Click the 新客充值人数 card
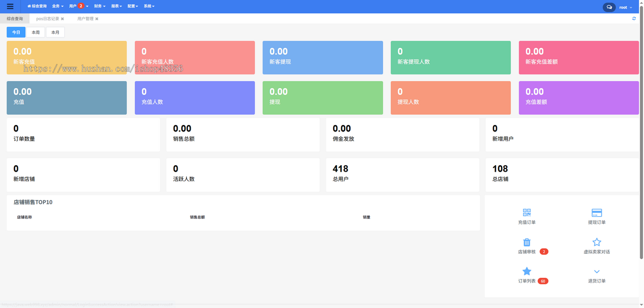 pyautogui.click(x=195, y=57)
